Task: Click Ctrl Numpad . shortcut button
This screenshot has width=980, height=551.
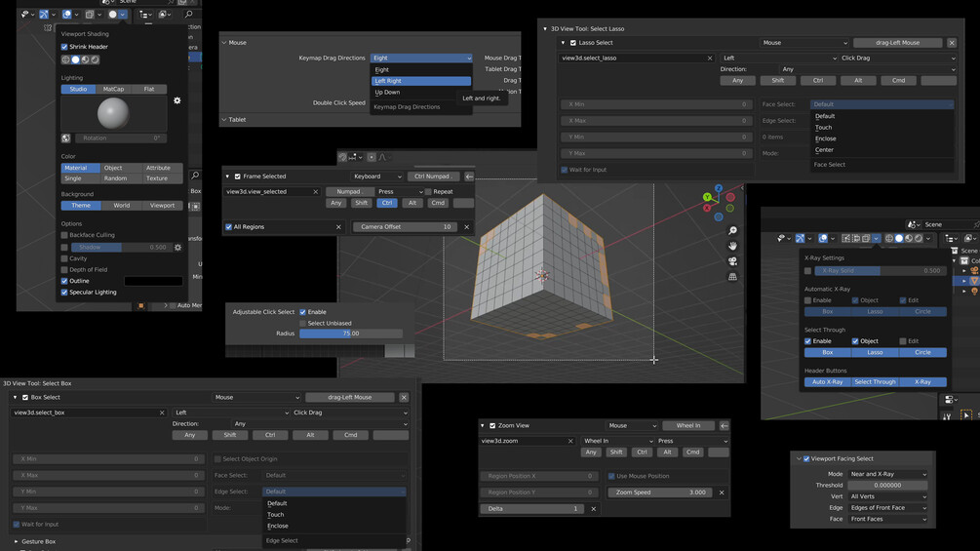Action: pos(433,177)
